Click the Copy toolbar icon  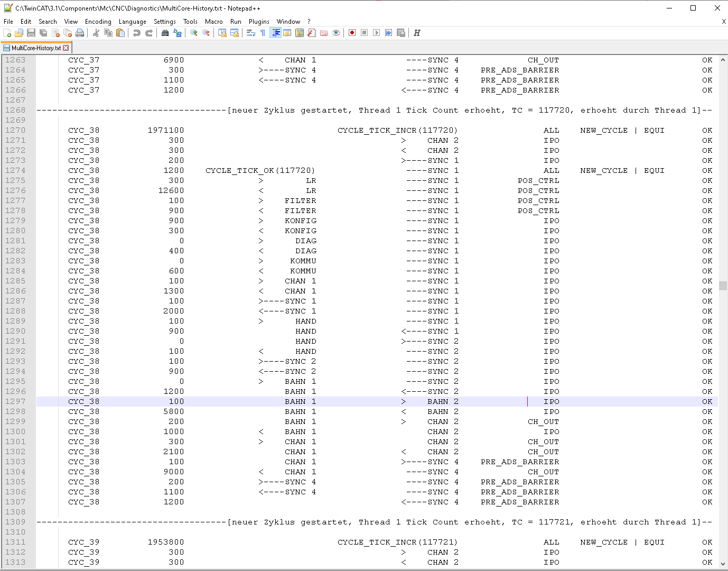108,33
